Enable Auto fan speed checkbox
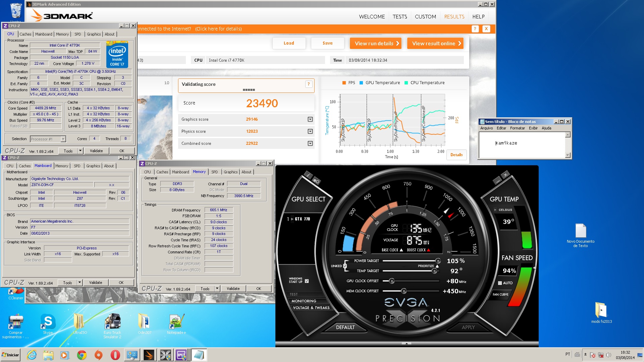This screenshot has height=362, width=644. [x=500, y=283]
